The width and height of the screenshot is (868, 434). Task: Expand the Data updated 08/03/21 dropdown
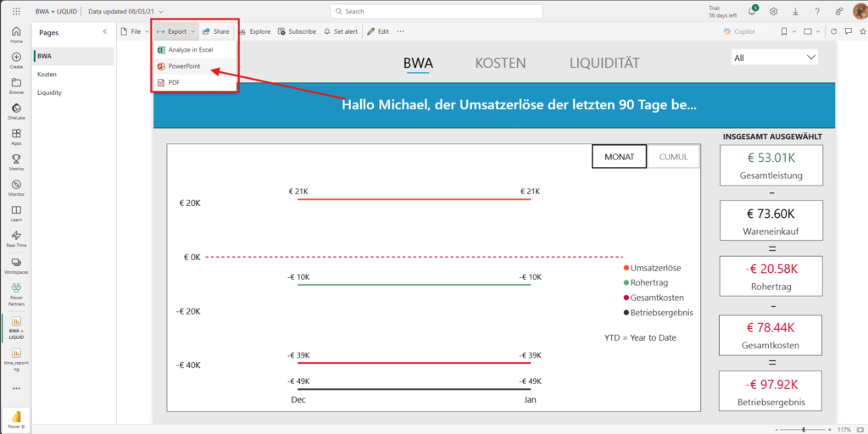coord(125,11)
